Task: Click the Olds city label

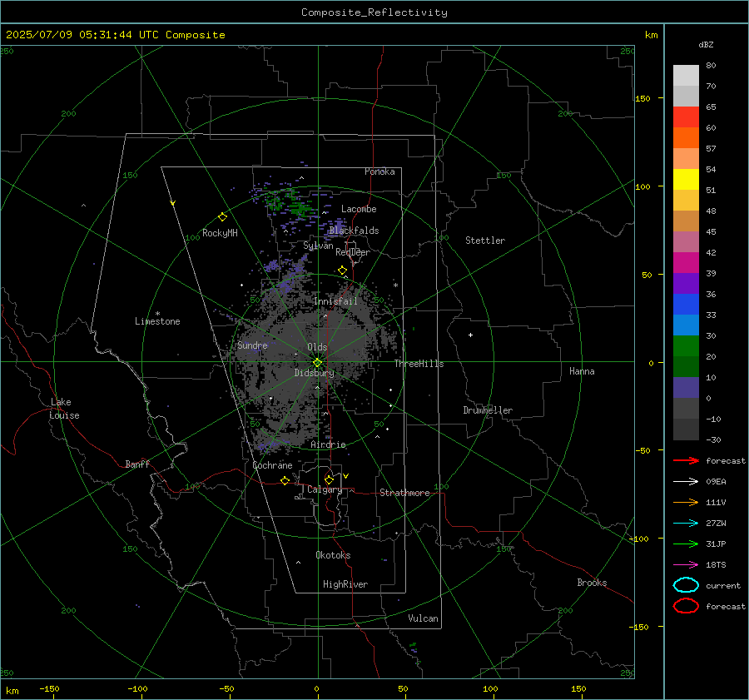Action: pyautogui.click(x=317, y=347)
